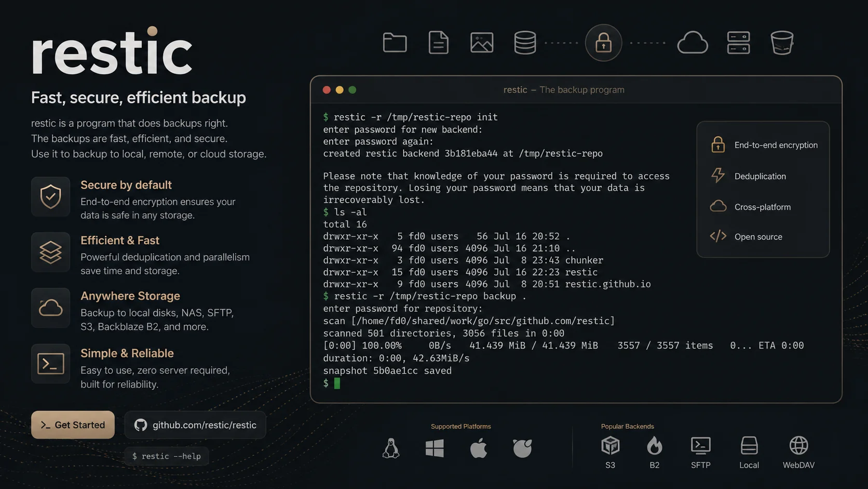This screenshot has height=489, width=868.
Task: Click the SFTP terminal backend icon
Action: (701, 445)
